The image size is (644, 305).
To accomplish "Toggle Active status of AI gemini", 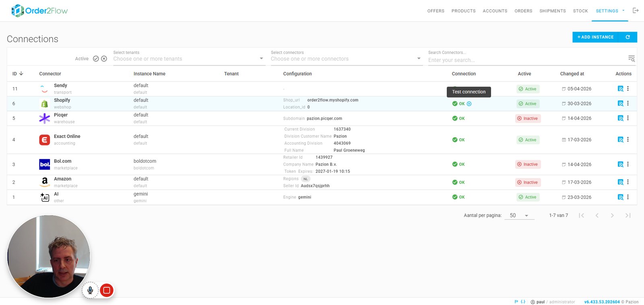I will click(x=528, y=197).
